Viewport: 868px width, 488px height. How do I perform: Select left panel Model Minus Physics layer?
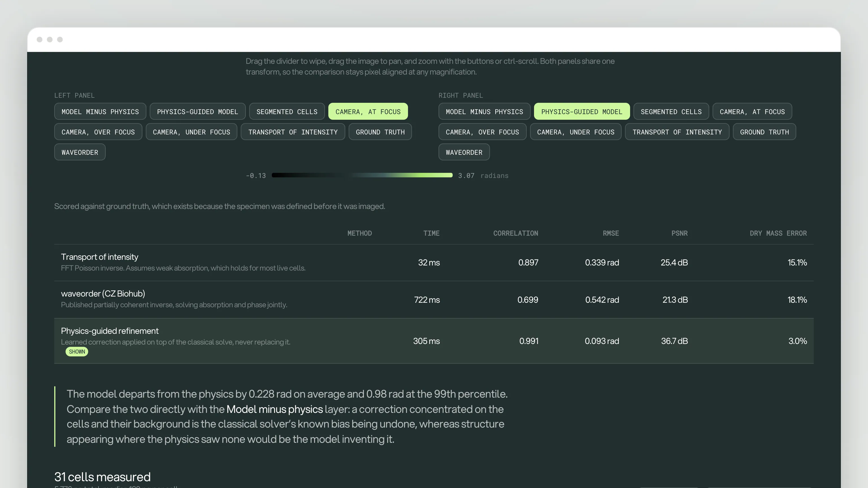[x=100, y=112]
